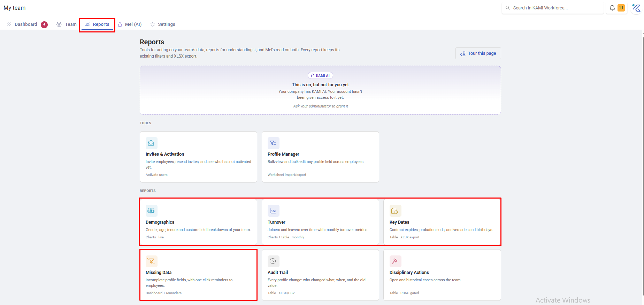Click the 'Charts · live' text
This screenshot has height=305, width=644.
155,237
